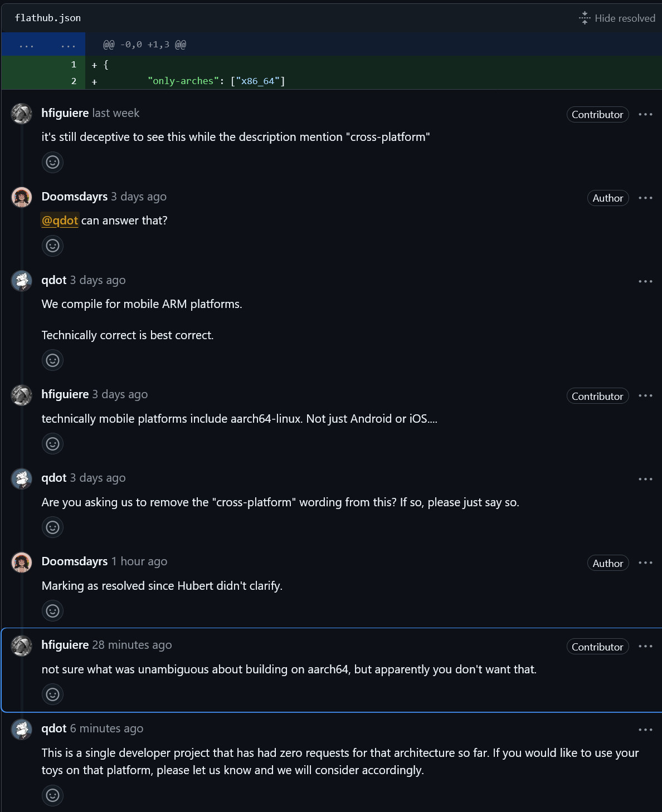Click Doomsdayrs avatar on 1 hour ago comment
Image resolution: width=662 pixels, height=812 pixels.
coord(22,562)
